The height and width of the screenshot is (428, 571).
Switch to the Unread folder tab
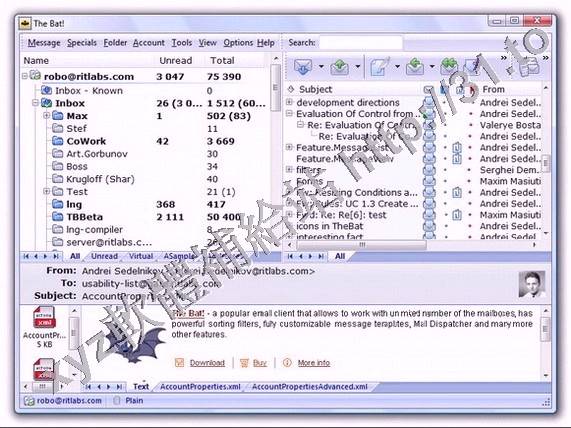pos(104,256)
